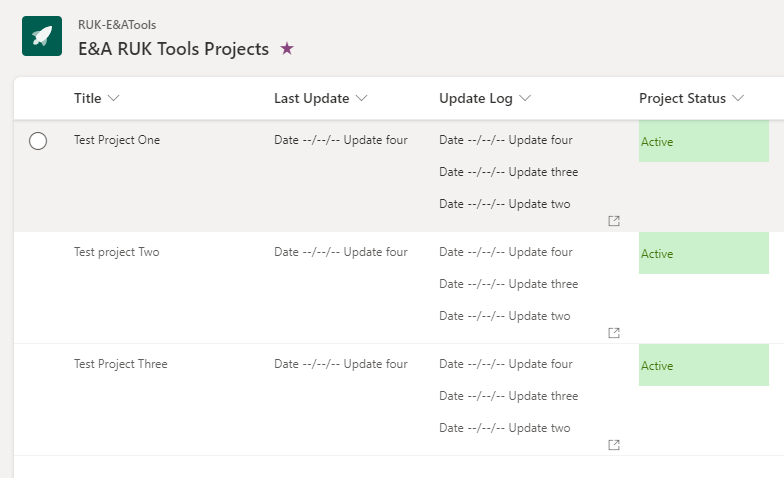Open the RUK-E&ATools site link

(117, 25)
